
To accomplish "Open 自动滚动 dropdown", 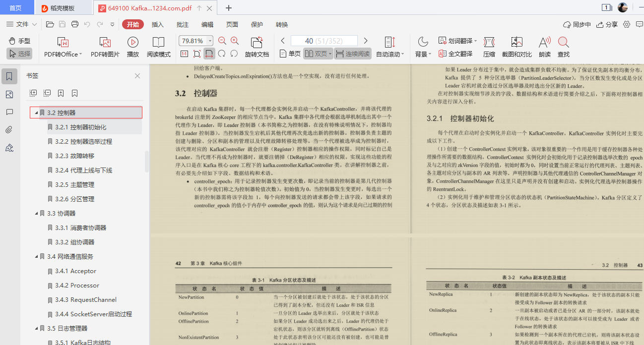I will [390, 54].
